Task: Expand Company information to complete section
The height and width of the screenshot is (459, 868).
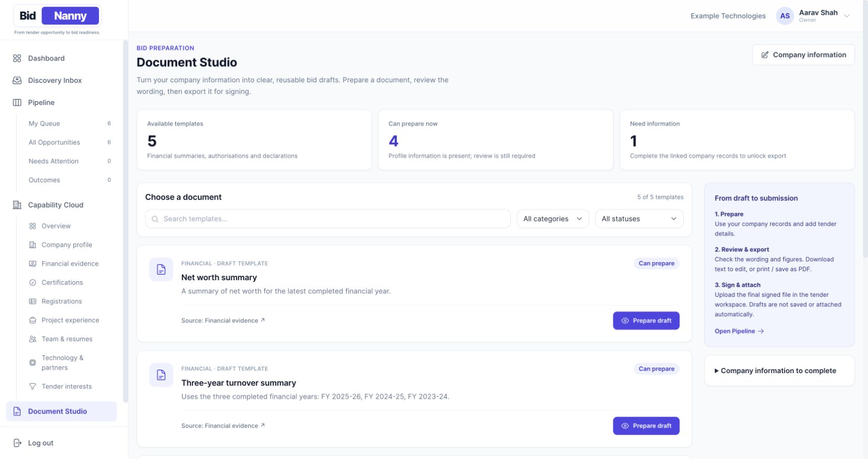Action: 779,371
